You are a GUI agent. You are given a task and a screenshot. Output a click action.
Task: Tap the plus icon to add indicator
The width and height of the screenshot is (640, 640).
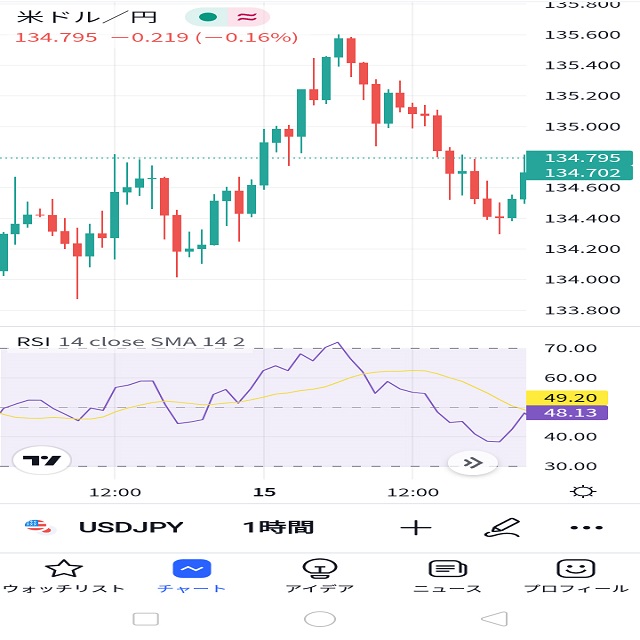[416, 527]
